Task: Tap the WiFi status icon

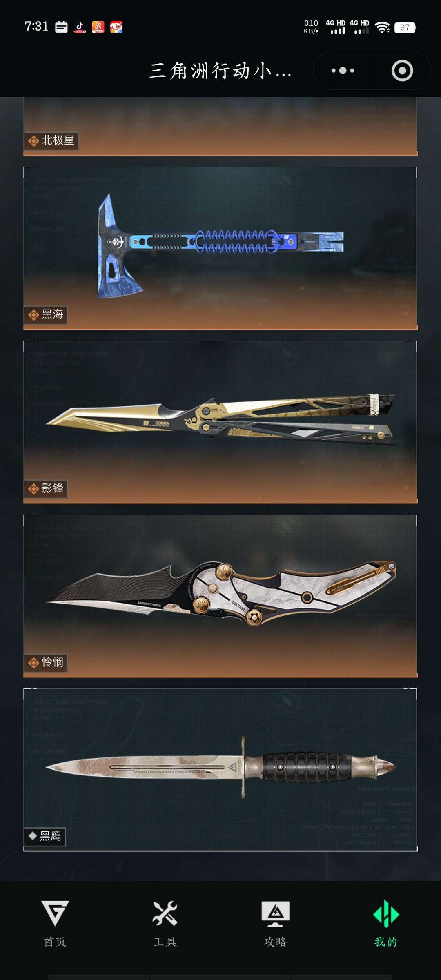Action: click(x=382, y=27)
